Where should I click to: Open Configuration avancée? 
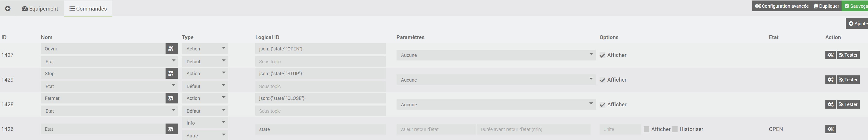point(782,6)
